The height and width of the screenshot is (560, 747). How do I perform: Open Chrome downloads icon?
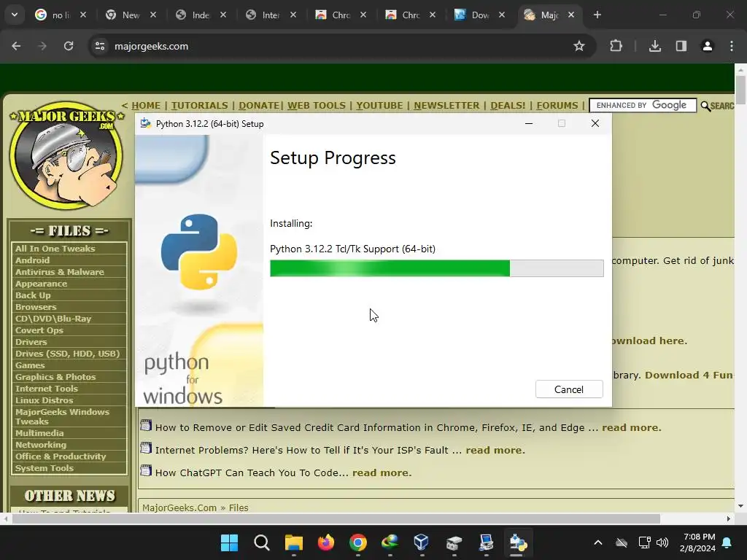tap(655, 46)
